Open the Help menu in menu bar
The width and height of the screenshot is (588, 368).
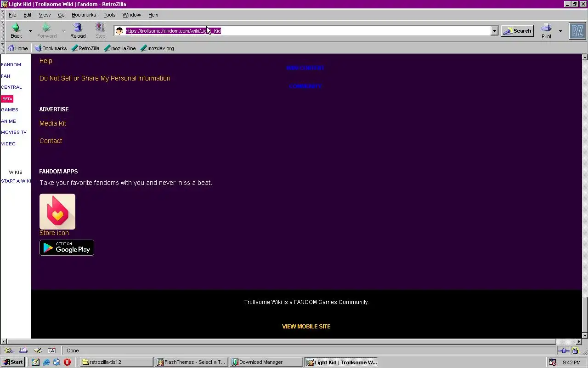(153, 15)
